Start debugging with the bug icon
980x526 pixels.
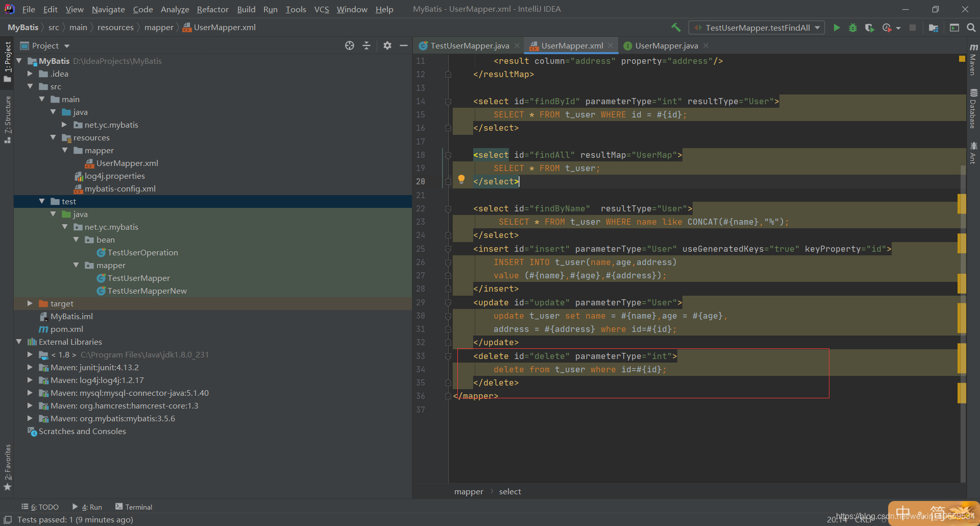[853, 28]
